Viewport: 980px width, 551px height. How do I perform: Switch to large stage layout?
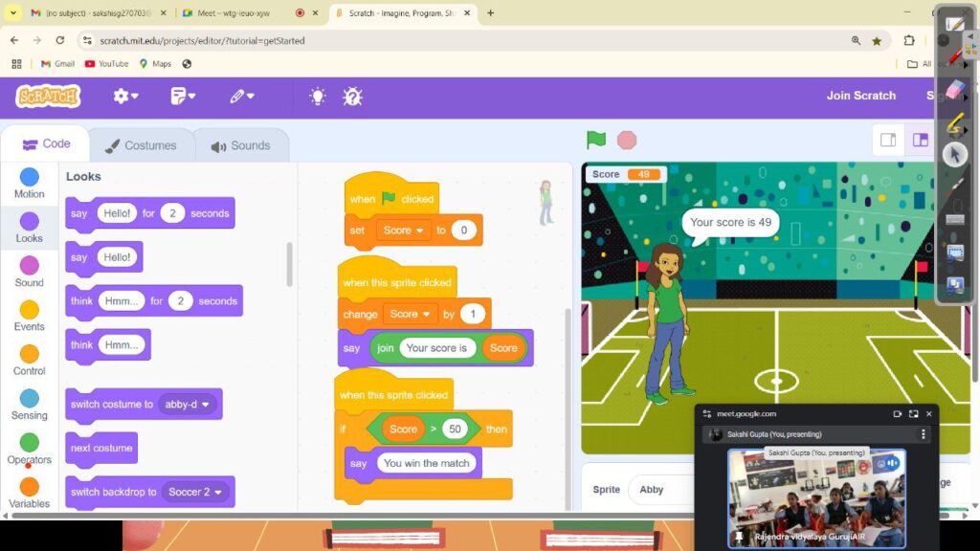[x=920, y=140]
